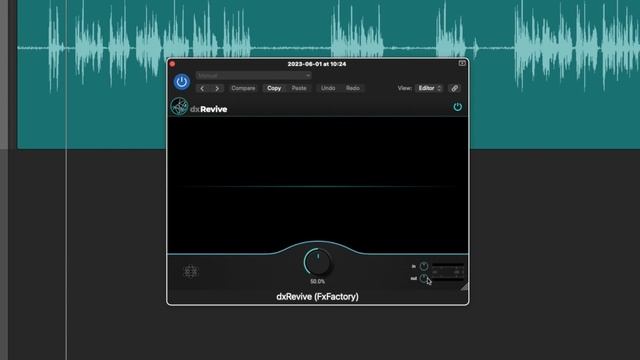The height and width of the screenshot is (360, 640).
Task: Click the Copy button
Action: 274,88
